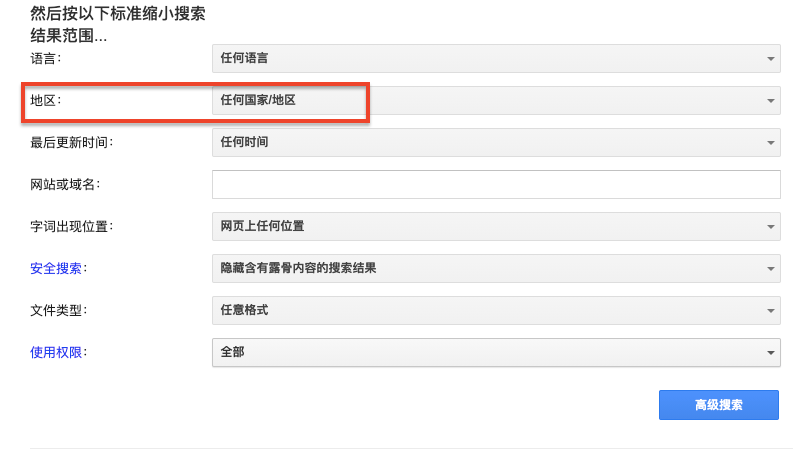The image size is (793, 452).
Task: Click the arrow icon of 安全搜索 dropdown
Action: [x=770, y=269]
